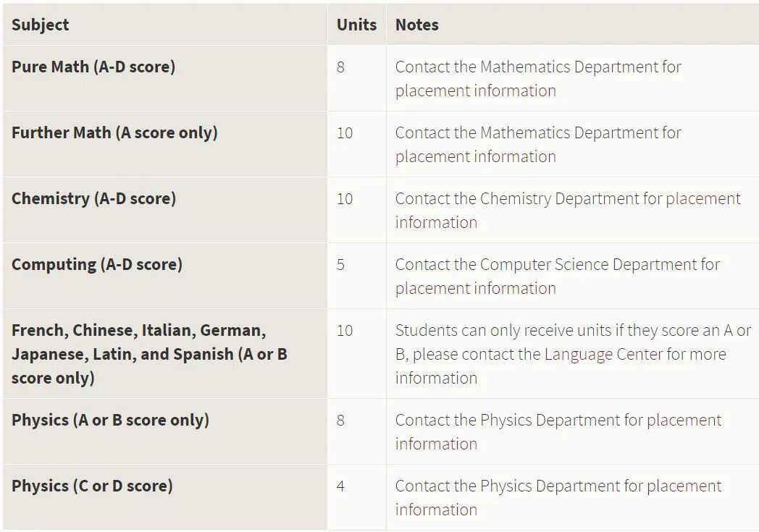Select Physics (C or D score) cell
This screenshot has width=759, height=532.
[92, 486]
